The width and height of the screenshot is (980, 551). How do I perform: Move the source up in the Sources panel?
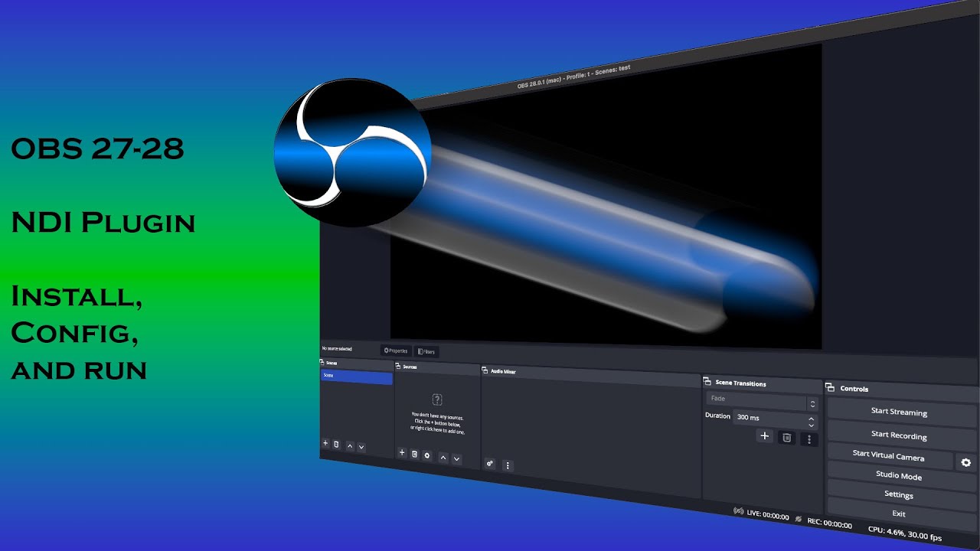click(x=443, y=458)
